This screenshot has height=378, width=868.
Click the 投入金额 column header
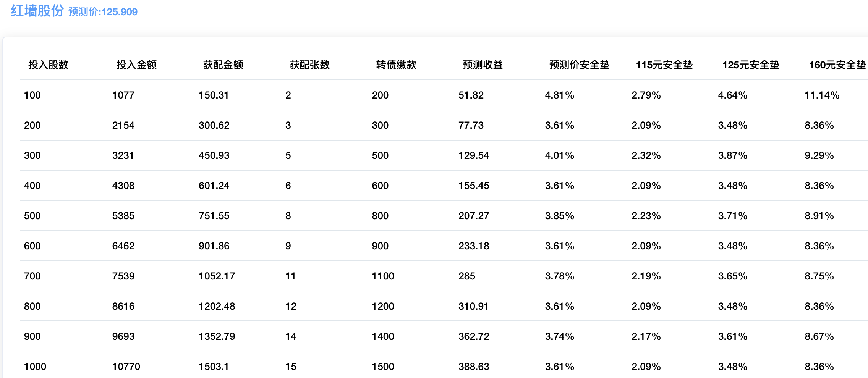(136, 65)
